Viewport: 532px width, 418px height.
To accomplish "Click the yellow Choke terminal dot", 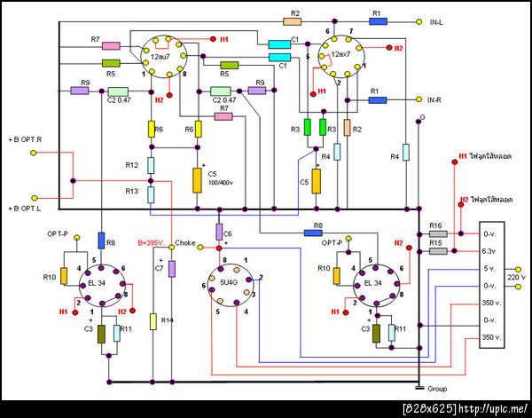I will pyautogui.click(x=200, y=248).
